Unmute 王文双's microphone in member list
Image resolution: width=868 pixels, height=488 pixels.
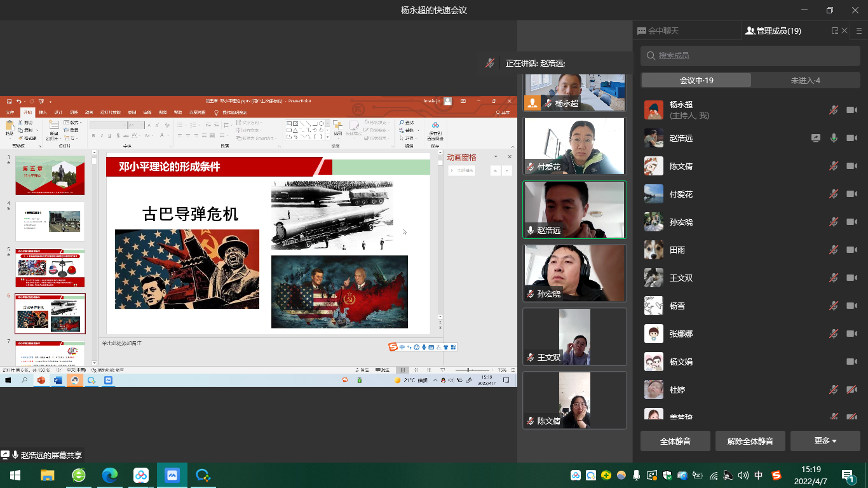point(834,278)
